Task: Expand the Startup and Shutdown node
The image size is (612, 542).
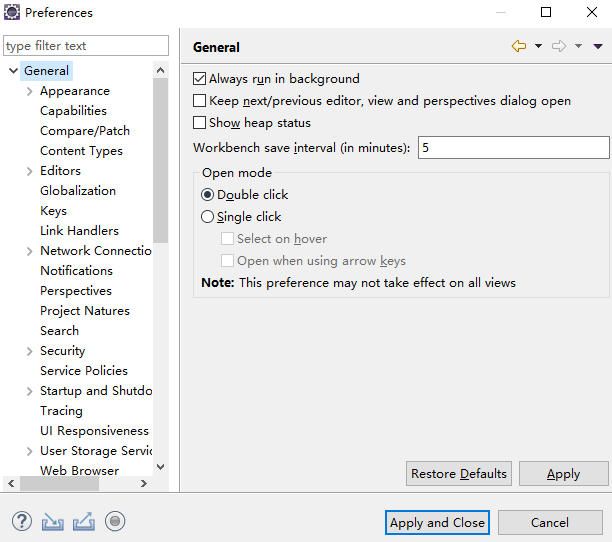Action: (x=30, y=391)
